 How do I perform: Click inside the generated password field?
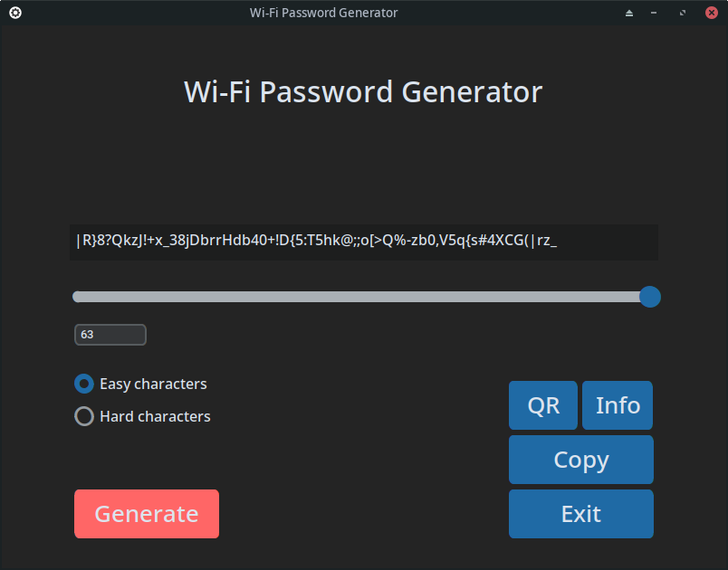362,242
